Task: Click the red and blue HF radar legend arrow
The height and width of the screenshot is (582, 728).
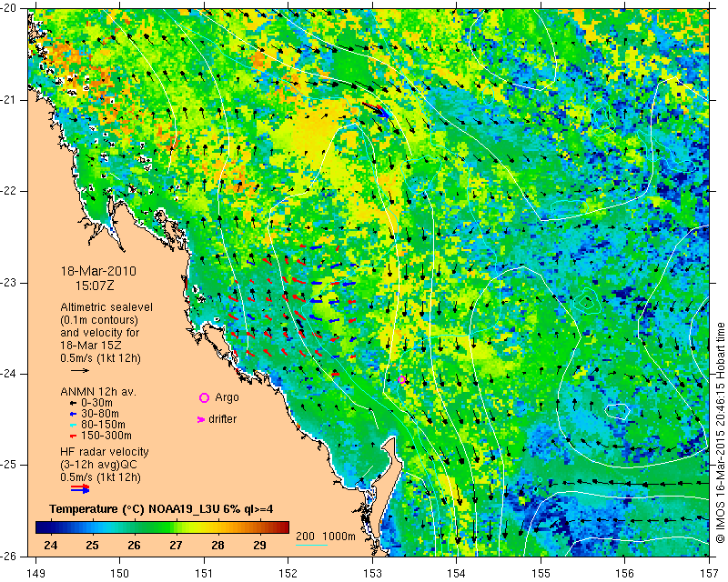Action: 80,489
